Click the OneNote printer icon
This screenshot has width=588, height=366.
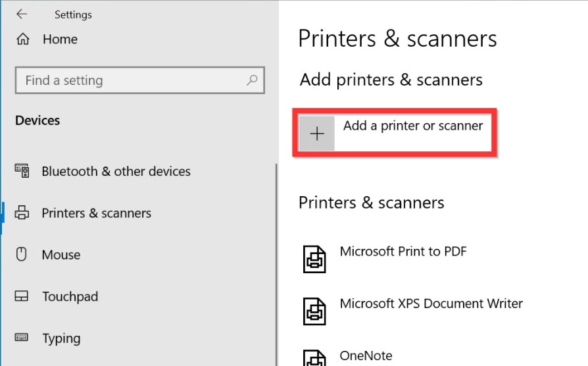(x=314, y=356)
